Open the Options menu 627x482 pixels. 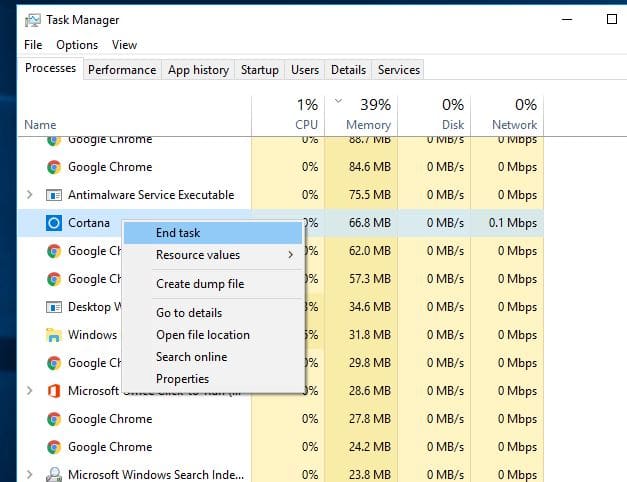pyautogui.click(x=77, y=45)
